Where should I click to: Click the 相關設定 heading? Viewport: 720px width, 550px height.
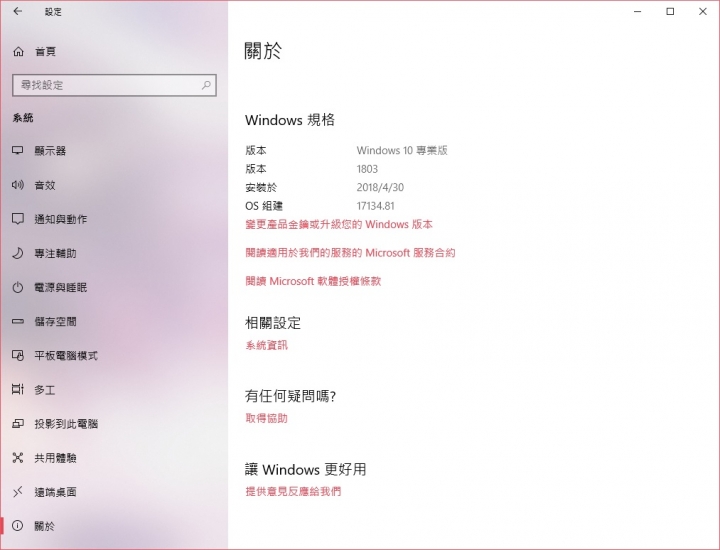[x=273, y=323]
